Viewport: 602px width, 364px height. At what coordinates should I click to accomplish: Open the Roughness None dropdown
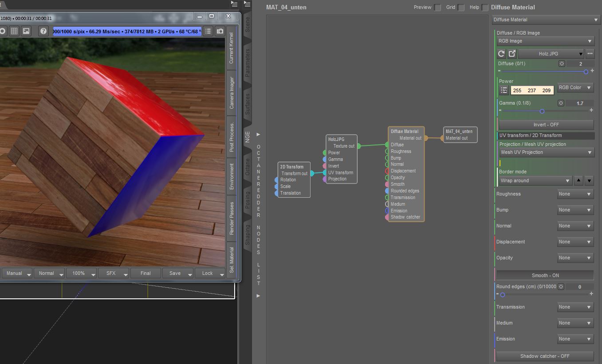coord(575,194)
